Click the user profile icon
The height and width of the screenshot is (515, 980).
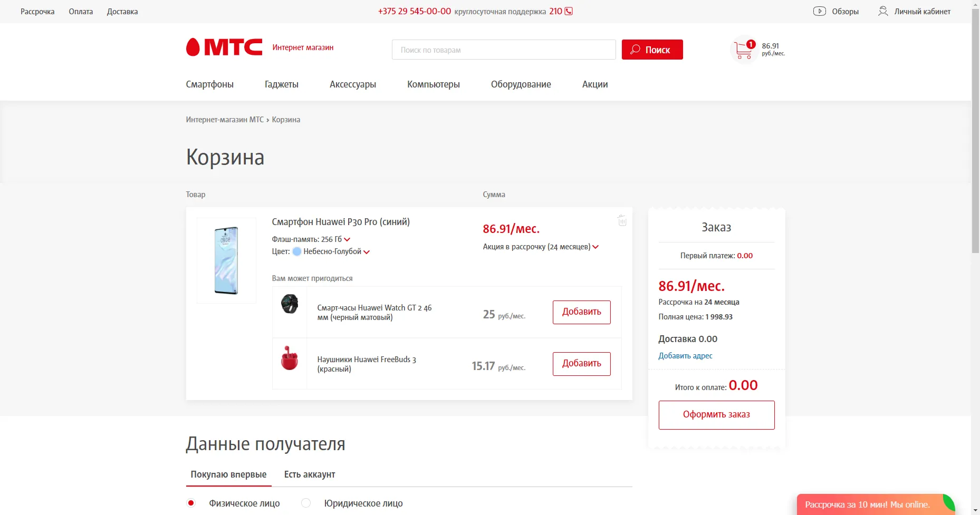[883, 11]
